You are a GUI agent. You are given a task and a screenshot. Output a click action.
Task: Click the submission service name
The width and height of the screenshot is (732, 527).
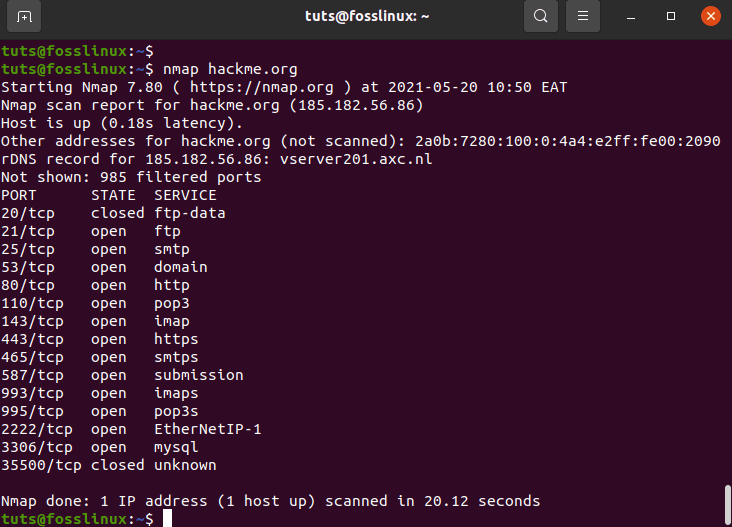point(199,375)
